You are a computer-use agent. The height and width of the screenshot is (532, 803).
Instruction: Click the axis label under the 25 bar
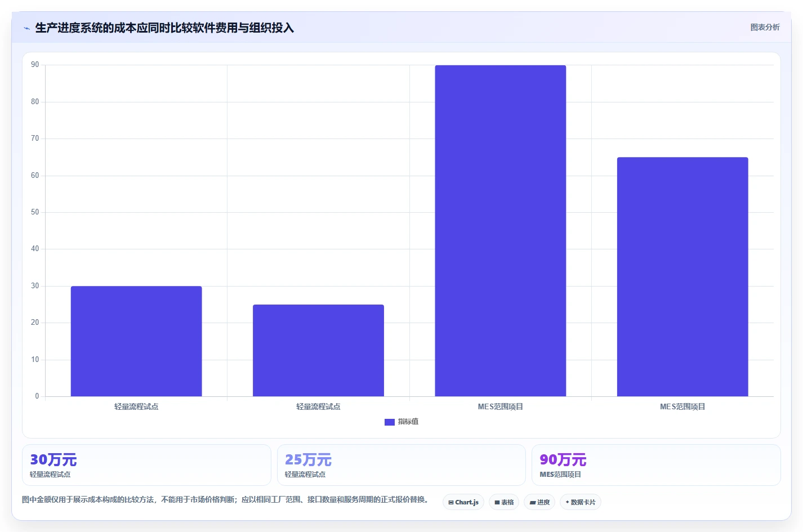(x=318, y=406)
